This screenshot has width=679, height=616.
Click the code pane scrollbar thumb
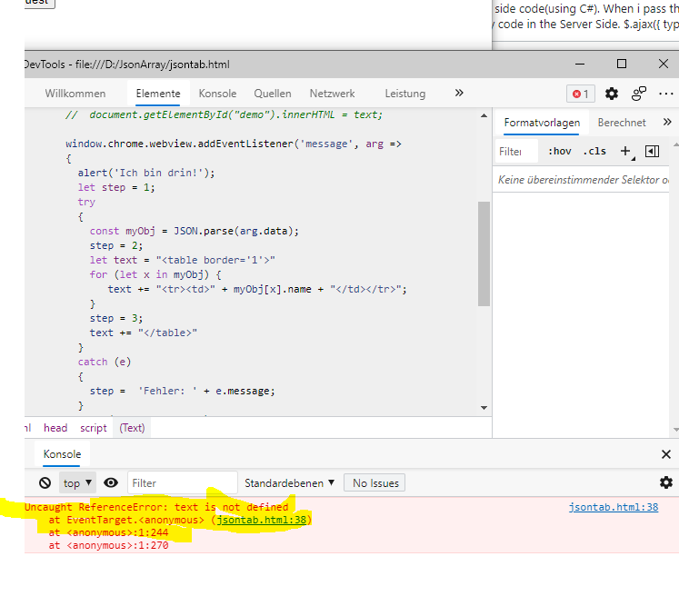484,253
